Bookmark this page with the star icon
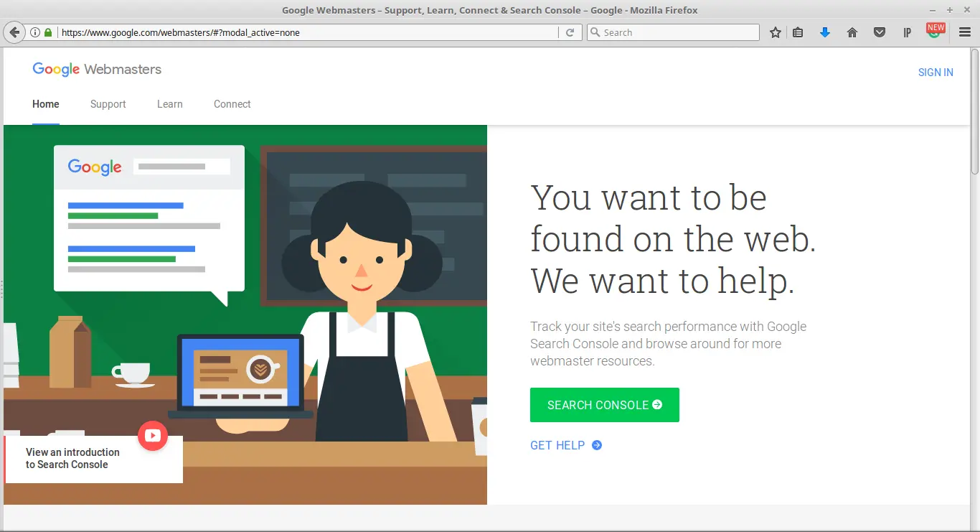Viewport: 980px width, 532px height. point(775,32)
